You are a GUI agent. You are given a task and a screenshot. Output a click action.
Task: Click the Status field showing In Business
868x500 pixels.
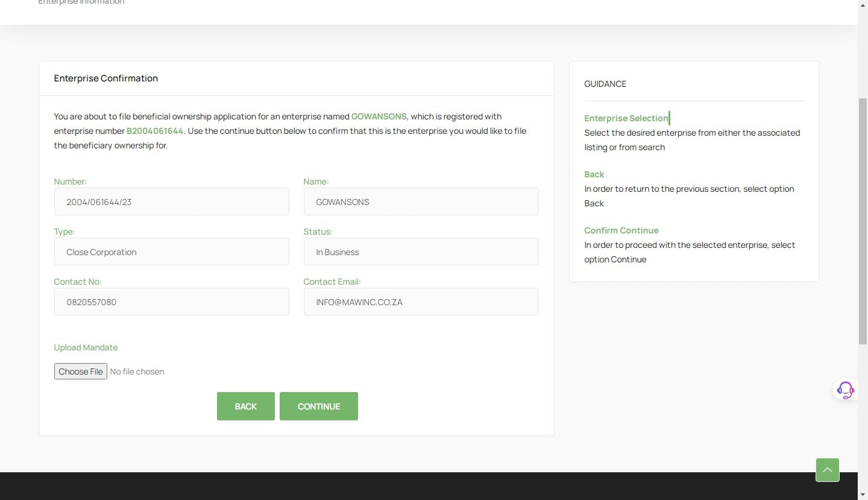(x=421, y=252)
